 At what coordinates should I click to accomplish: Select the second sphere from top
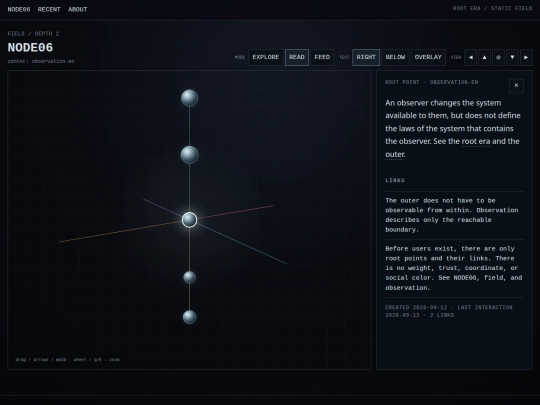[189, 155]
